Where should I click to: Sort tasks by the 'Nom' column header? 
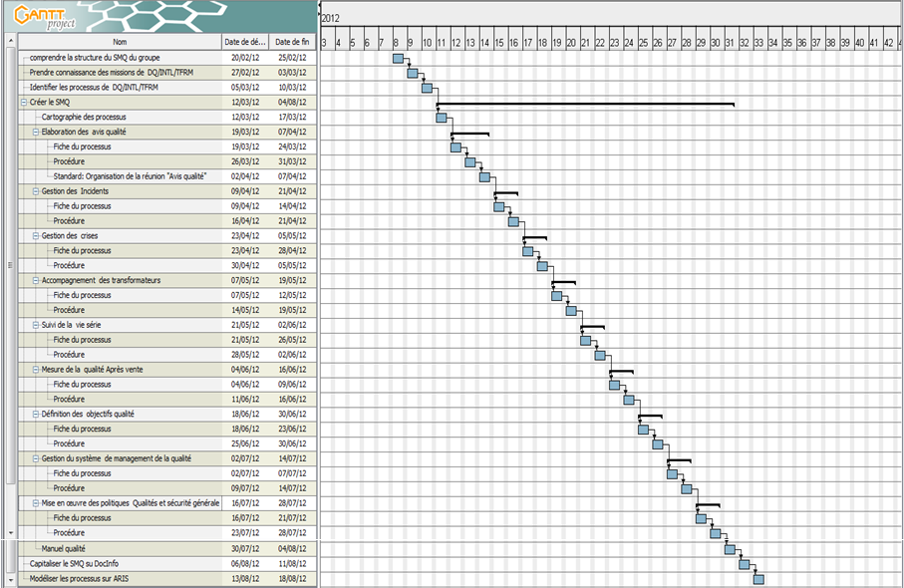coord(120,42)
